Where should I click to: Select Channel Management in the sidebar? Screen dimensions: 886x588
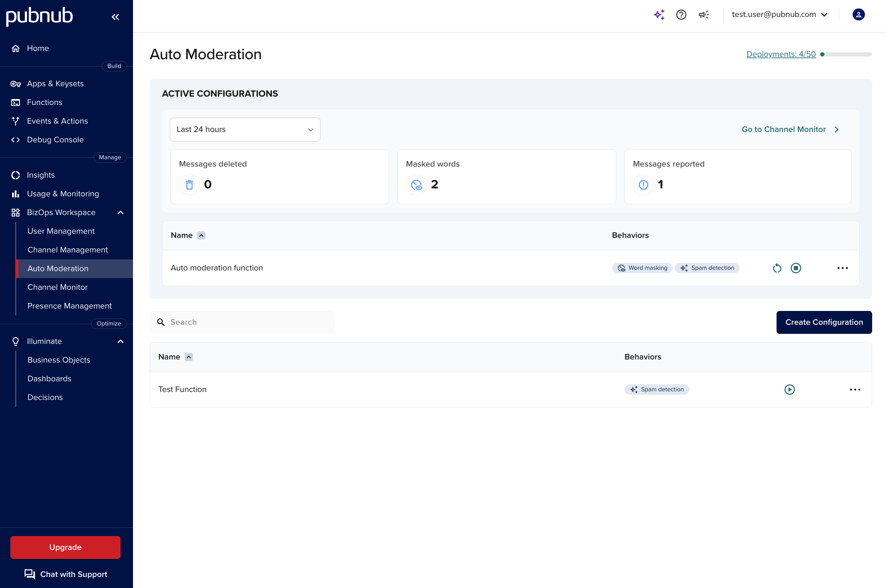click(68, 249)
